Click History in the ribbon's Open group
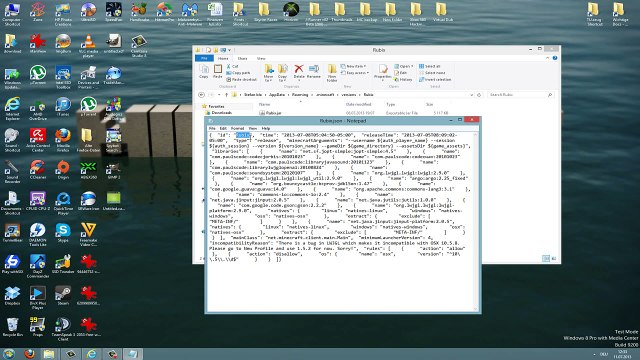 click(404, 80)
